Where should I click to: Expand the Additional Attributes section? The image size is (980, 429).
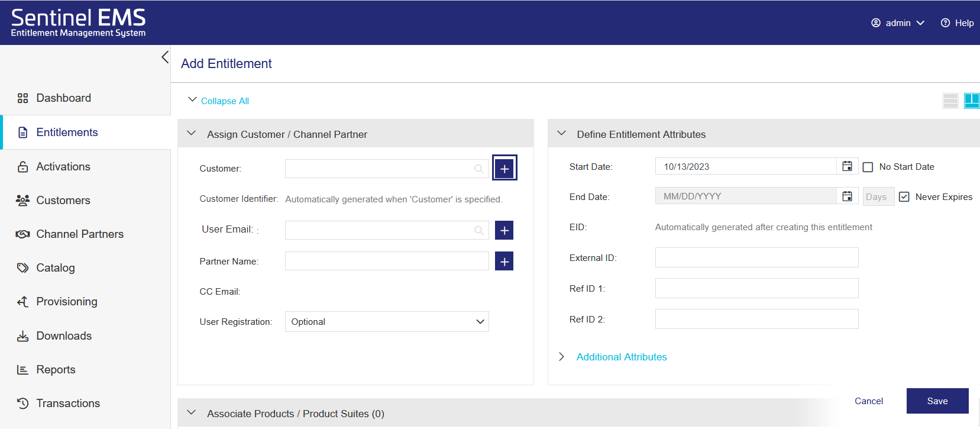pos(621,357)
